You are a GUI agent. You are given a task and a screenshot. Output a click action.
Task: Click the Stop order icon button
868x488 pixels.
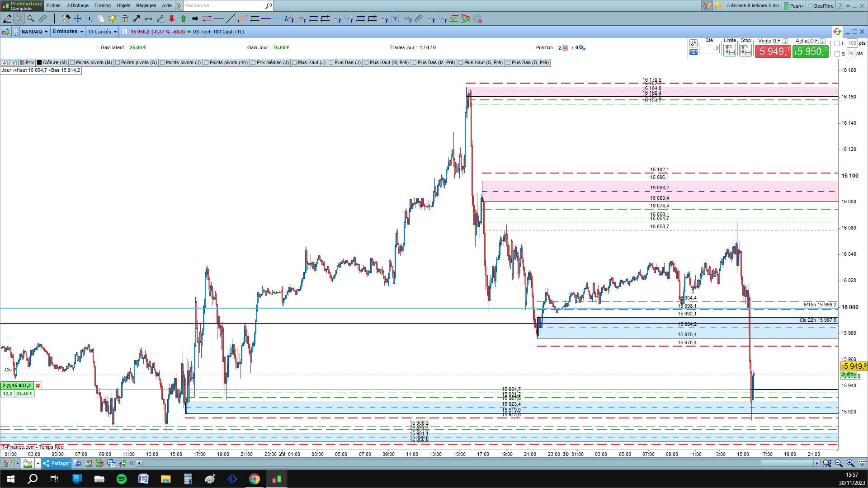click(x=745, y=50)
